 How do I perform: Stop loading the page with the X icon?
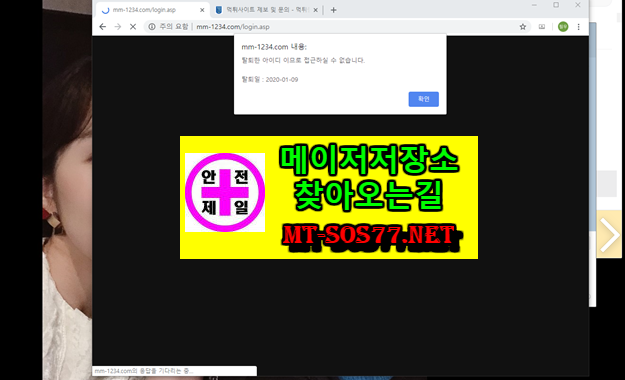click(x=133, y=27)
